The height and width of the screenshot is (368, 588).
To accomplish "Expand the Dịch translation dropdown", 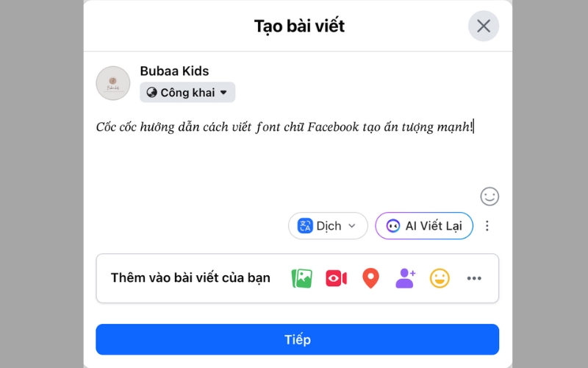I will click(352, 226).
